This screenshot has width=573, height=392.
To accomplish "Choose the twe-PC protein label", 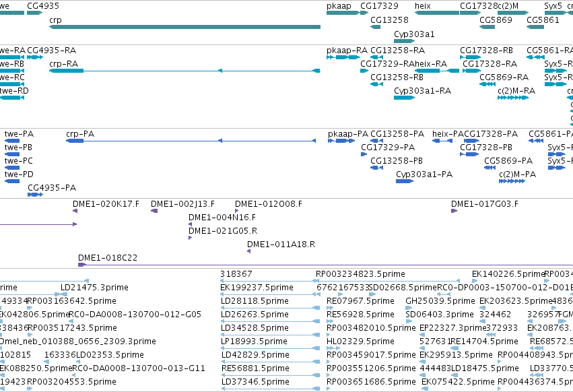I will click(19, 161).
